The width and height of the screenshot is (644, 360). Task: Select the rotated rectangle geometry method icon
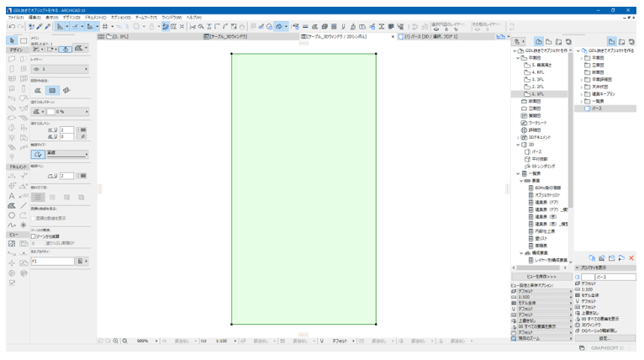(x=66, y=90)
